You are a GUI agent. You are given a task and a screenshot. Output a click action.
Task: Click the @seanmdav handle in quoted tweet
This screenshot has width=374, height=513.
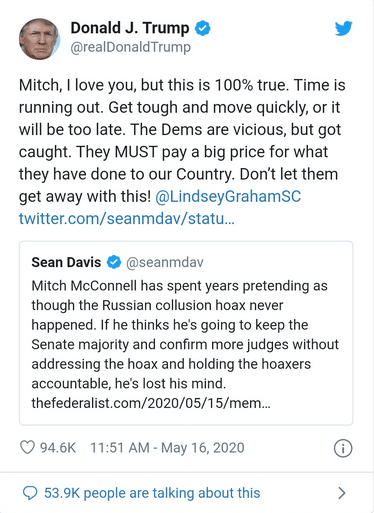[x=165, y=263]
